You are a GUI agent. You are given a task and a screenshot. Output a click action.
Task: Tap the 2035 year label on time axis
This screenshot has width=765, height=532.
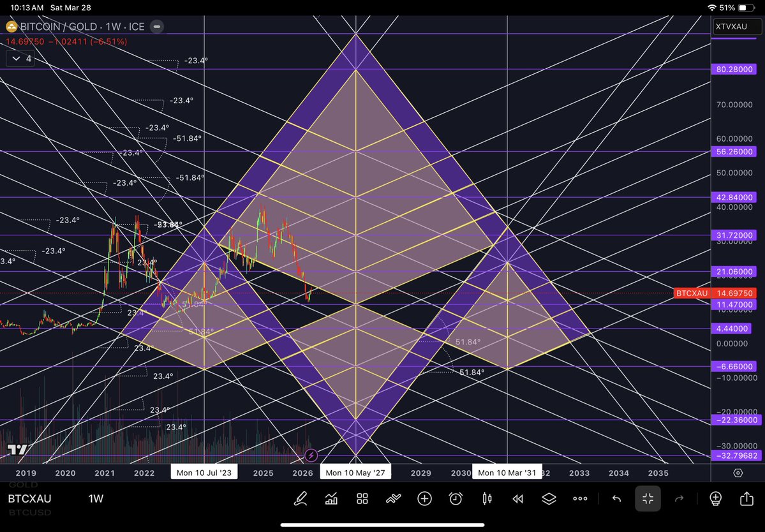[658, 473]
